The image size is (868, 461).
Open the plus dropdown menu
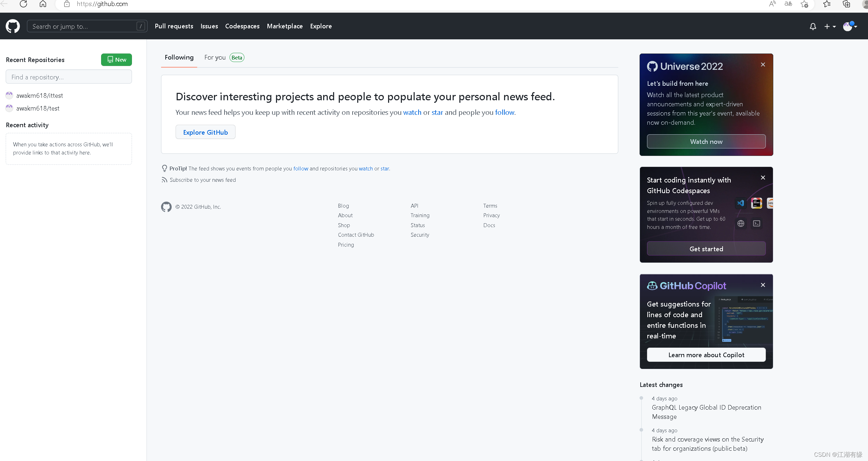pos(829,26)
